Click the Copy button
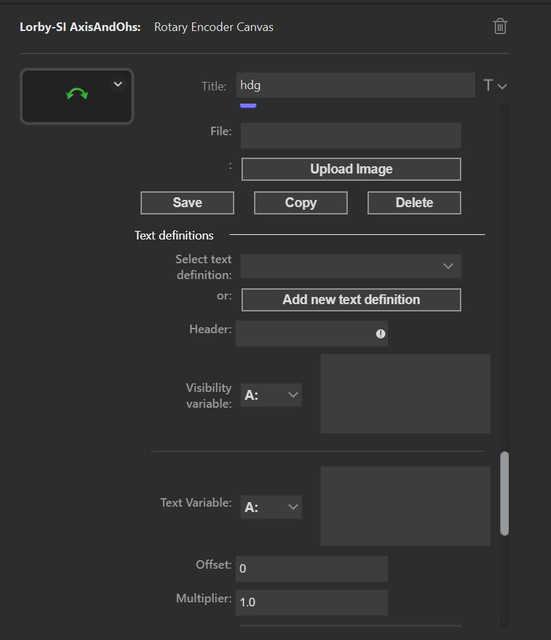This screenshot has width=551, height=640. click(301, 202)
